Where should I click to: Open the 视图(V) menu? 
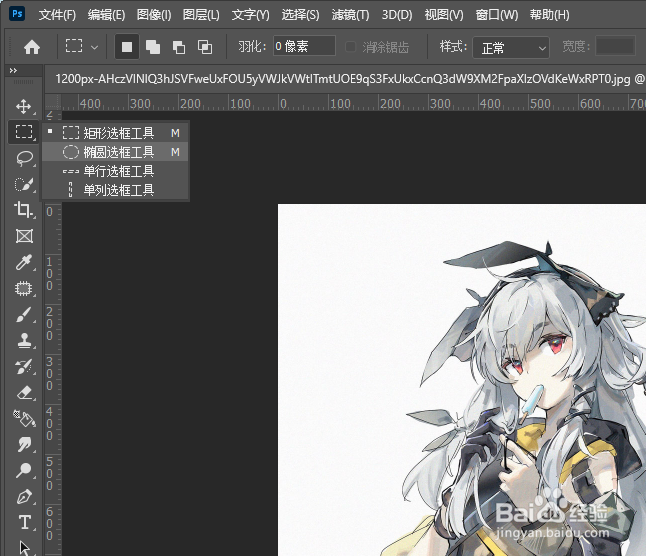tap(444, 15)
